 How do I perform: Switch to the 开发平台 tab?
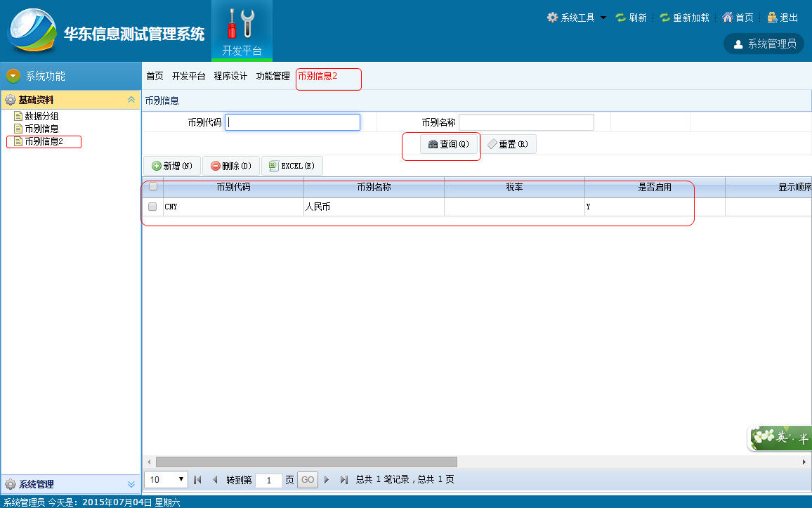[x=188, y=76]
